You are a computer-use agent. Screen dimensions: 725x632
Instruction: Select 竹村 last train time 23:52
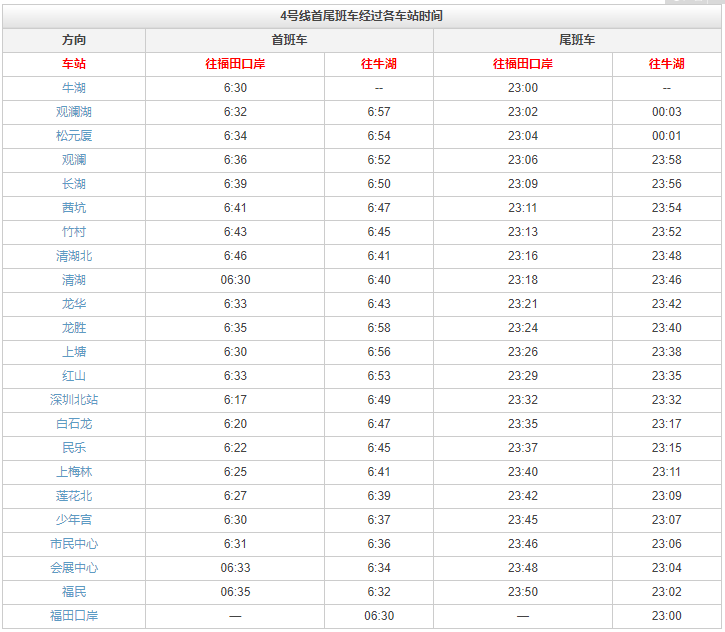pyautogui.click(x=667, y=232)
